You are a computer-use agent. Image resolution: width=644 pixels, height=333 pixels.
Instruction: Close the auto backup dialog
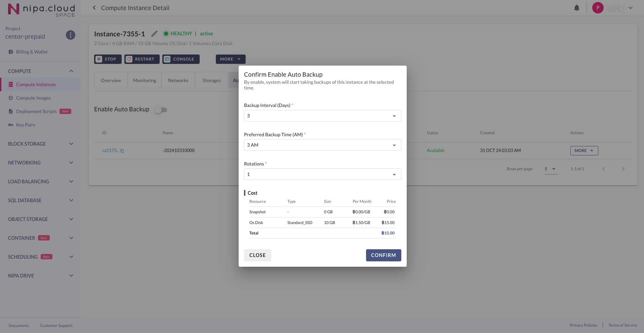257,255
